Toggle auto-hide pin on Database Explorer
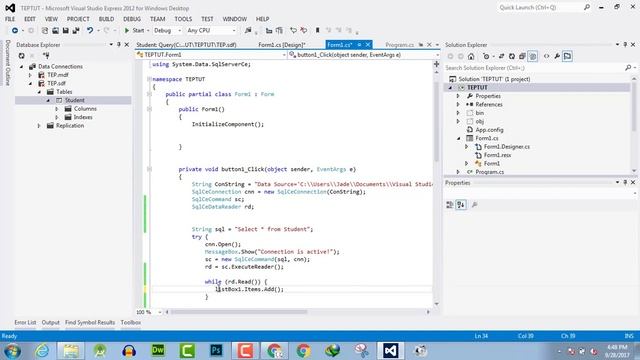 pyautogui.click(x=119, y=44)
